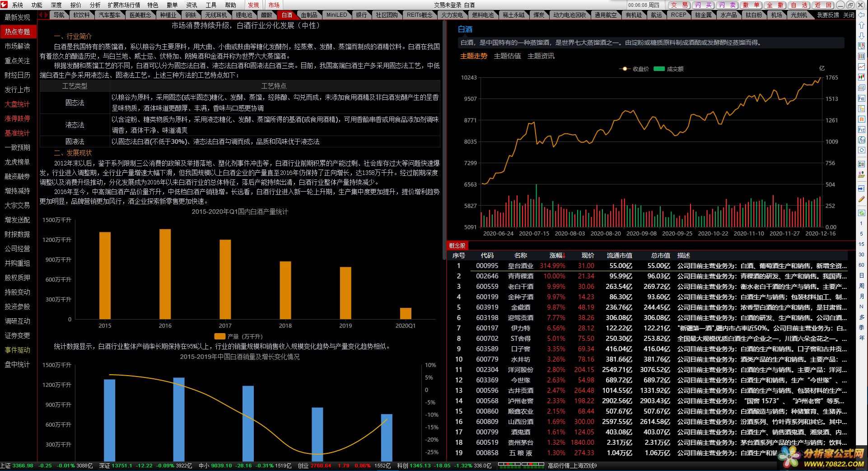Click the 闪卖 quick sell button
The image size is (868, 471).
click(727, 5)
